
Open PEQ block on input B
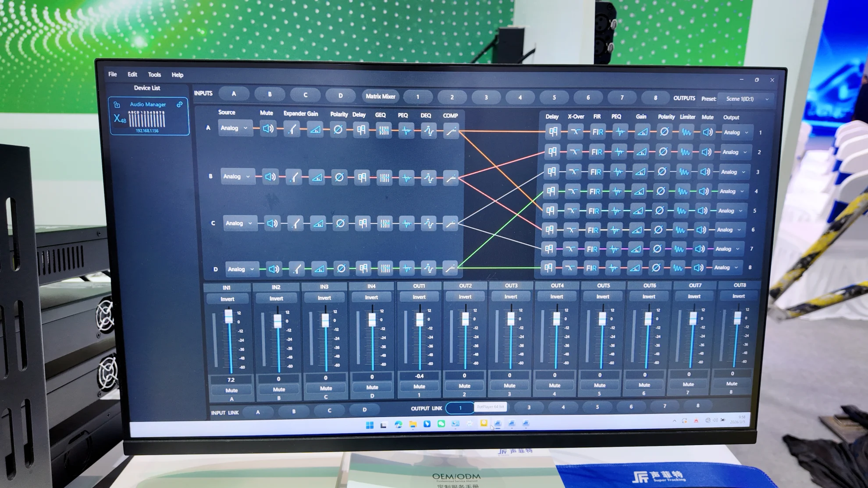407,178
